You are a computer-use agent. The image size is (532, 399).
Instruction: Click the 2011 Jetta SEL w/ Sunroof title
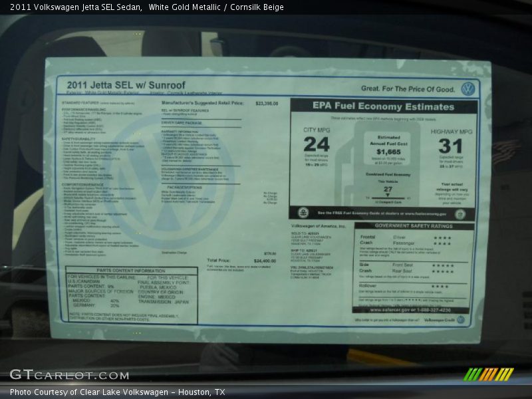point(126,85)
